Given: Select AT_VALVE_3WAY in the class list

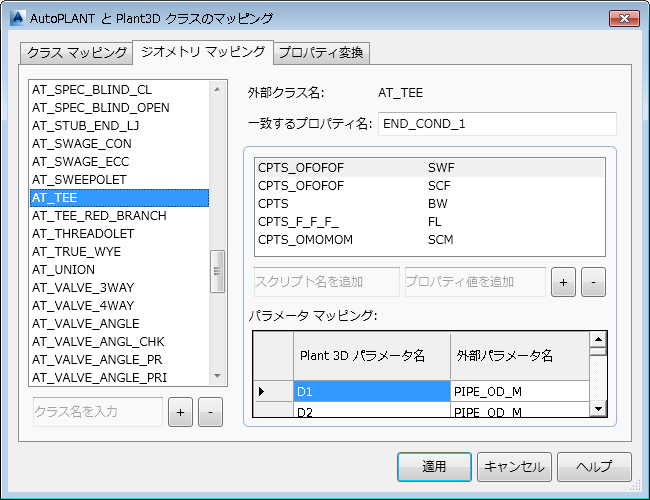Looking at the screenshot, I should click(x=119, y=288).
